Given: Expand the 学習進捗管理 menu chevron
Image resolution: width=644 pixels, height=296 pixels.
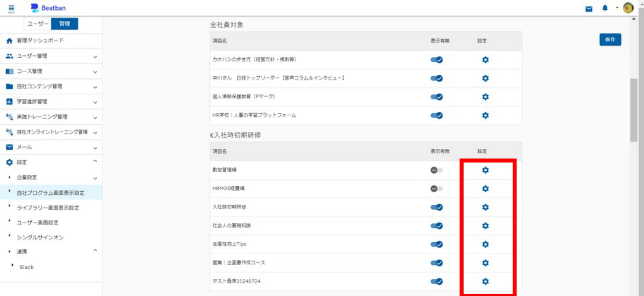Looking at the screenshot, I should pos(95,102).
